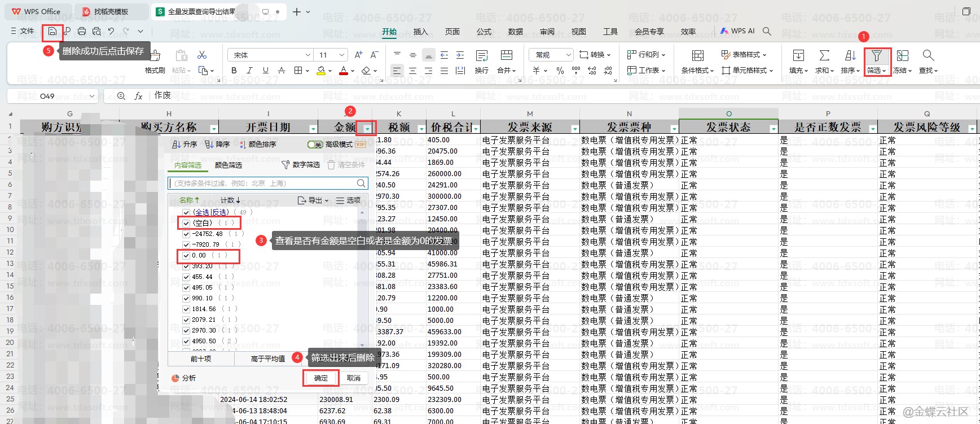Select the Color filter (颜色筛选) tab
The image size is (980, 424).
click(x=228, y=165)
